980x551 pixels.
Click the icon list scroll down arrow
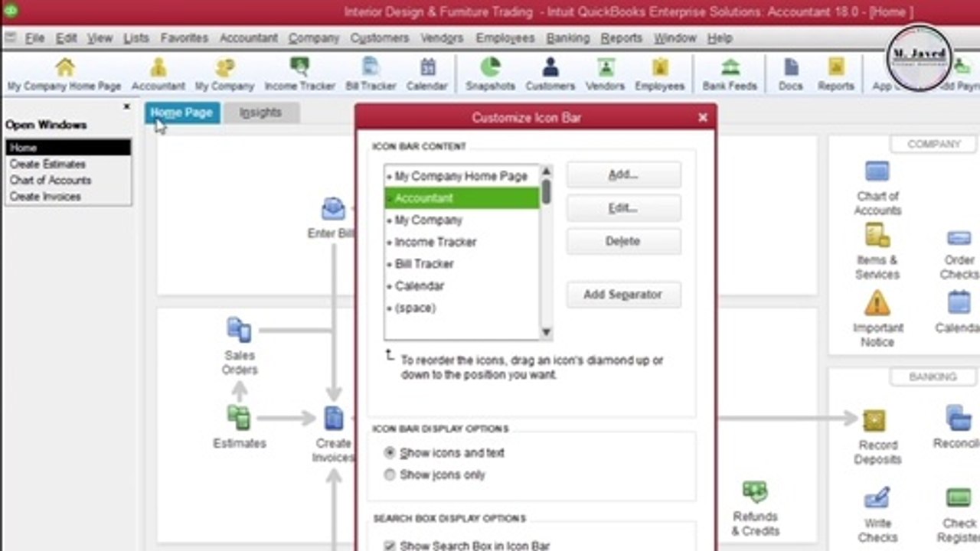546,332
